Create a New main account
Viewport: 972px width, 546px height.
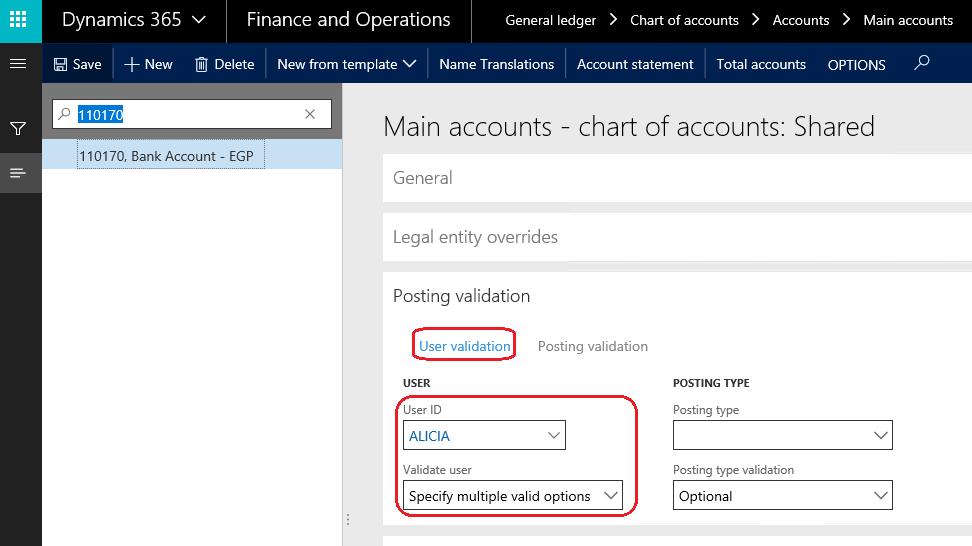[148, 64]
